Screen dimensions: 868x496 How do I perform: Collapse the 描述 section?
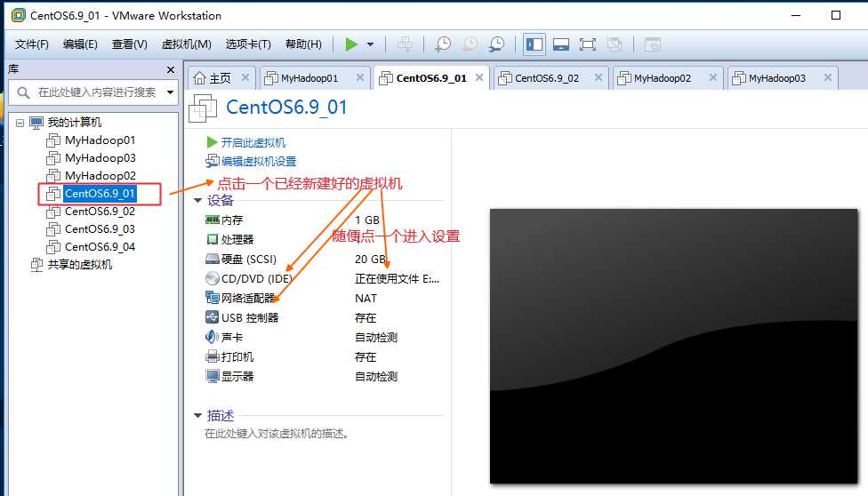tap(197, 415)
